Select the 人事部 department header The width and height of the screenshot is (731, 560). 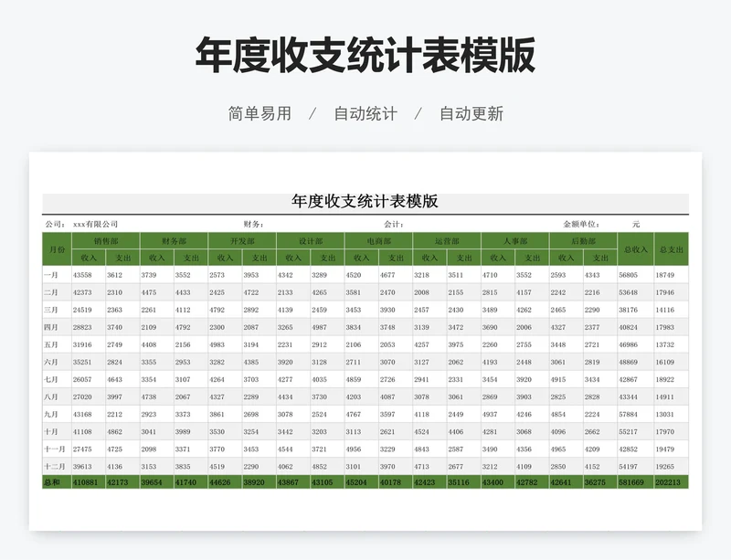point(515,241)
